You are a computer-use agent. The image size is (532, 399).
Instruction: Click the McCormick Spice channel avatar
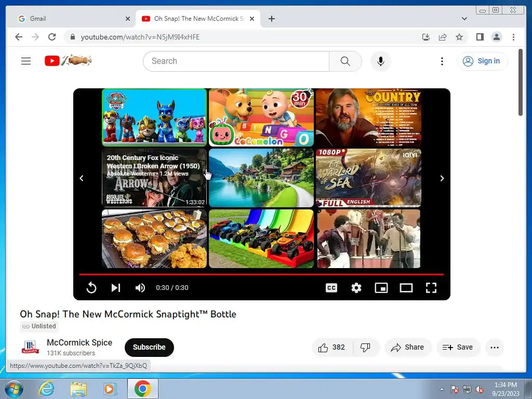[31, 347]
